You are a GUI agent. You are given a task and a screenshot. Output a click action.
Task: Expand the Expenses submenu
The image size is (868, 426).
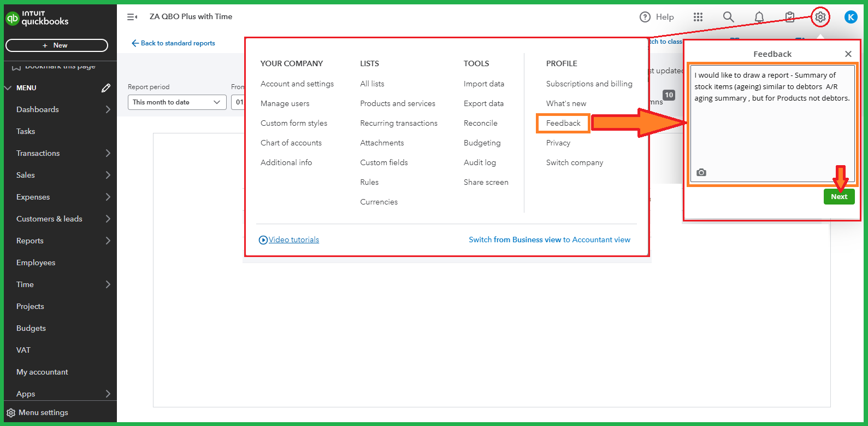pyautogui.click(x=108, y=197)
